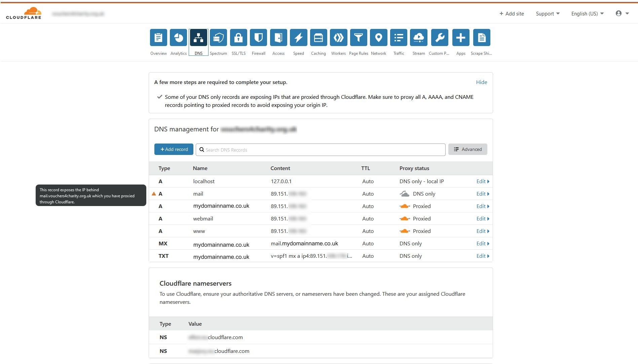Click the localhost record name
638x364 pixels.
(204, 181)
